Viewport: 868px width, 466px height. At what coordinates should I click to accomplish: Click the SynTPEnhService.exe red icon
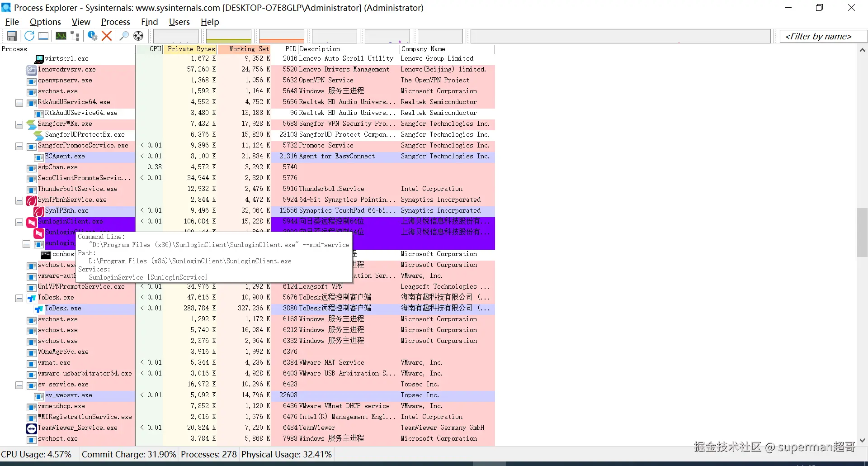(32, 200)
